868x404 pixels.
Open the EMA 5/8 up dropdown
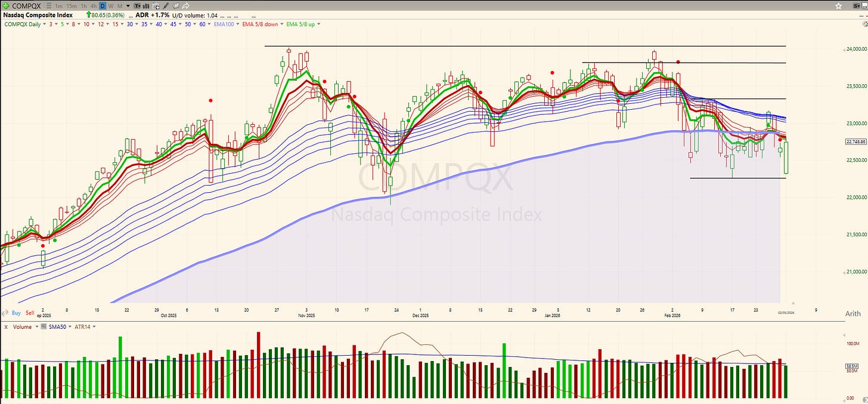pos(318,24)
